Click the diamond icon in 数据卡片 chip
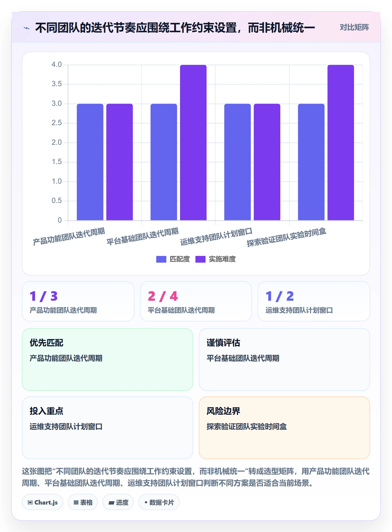The height and width of the screenshot is (532, 392). point(146,502)
